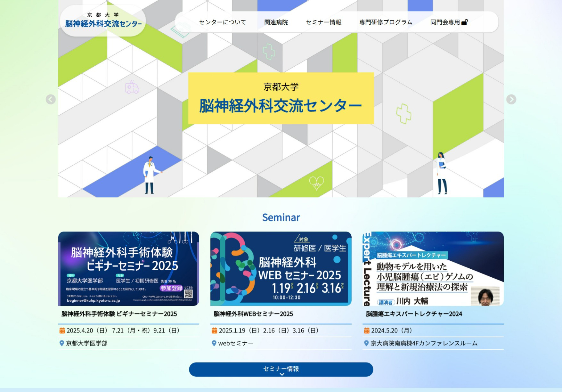Image resolution: width=562 pixels, height=392 pixels.
Task: Click the venue text 京大病院南病棟4Fカンファレンスルーム
Action: (424, 343)
